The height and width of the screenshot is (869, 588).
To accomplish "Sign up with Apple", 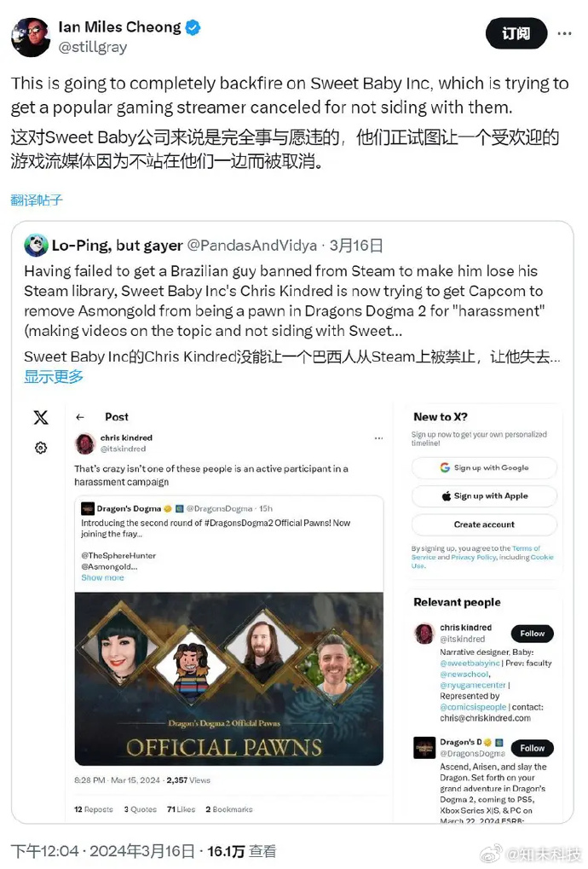I will [x=484, y=496].
